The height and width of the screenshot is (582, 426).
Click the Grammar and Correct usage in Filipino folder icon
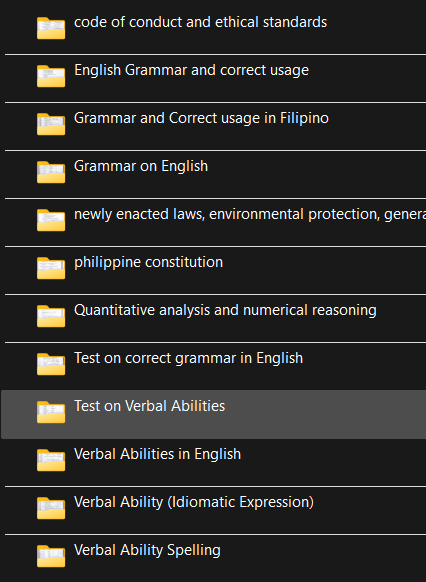51,124
